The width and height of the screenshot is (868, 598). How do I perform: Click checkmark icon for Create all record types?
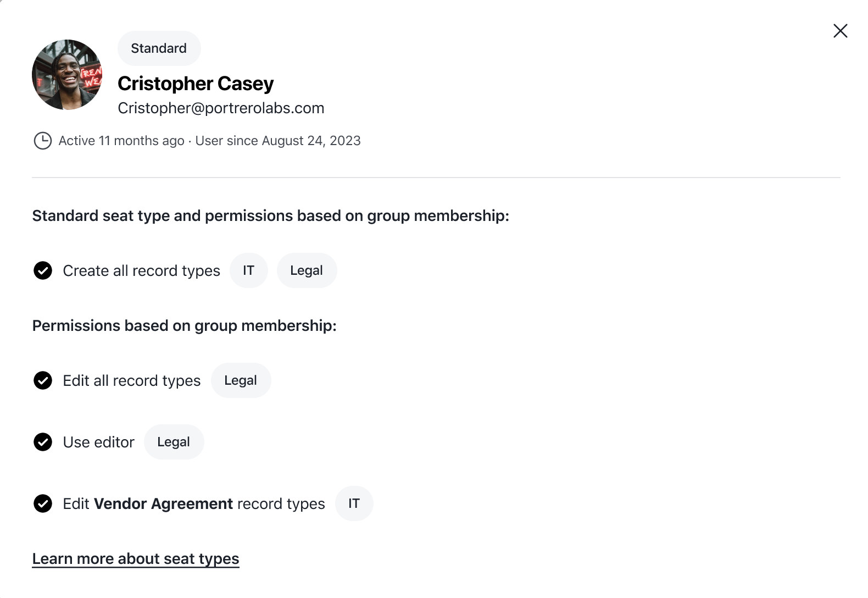coord(43,270)
